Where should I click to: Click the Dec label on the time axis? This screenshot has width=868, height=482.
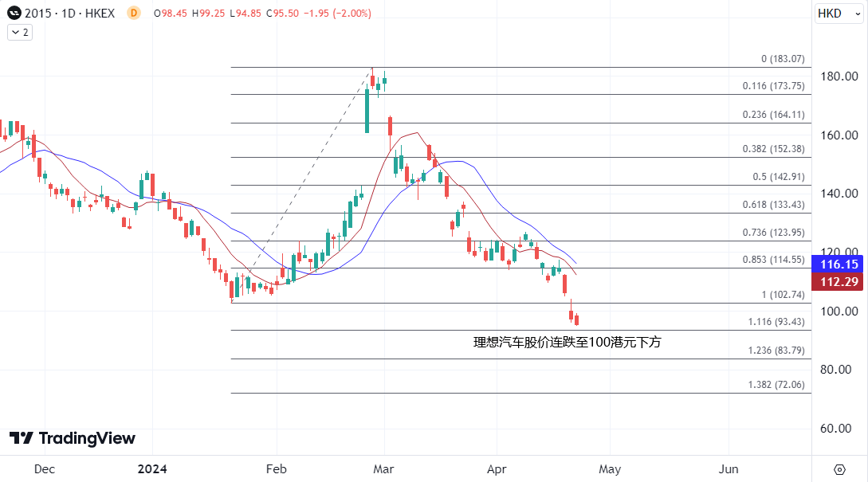click(45, 469)
